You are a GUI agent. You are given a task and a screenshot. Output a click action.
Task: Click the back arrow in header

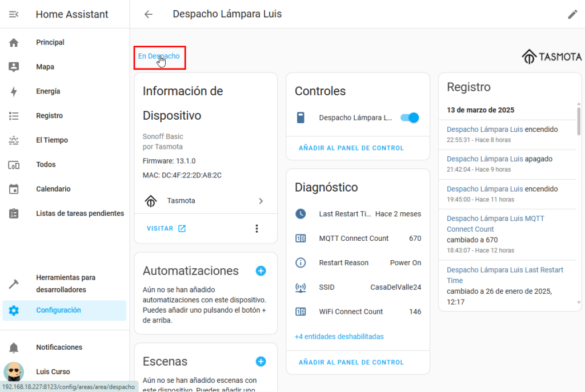(x=149, y=14)
